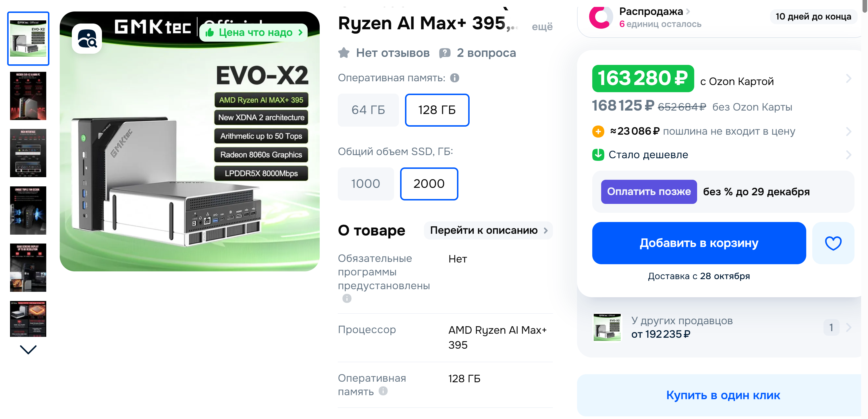The width and height of the screenshot is (868, 419).
Task: Expand more thumbnails with down chevron
Action: coord(28,350)
